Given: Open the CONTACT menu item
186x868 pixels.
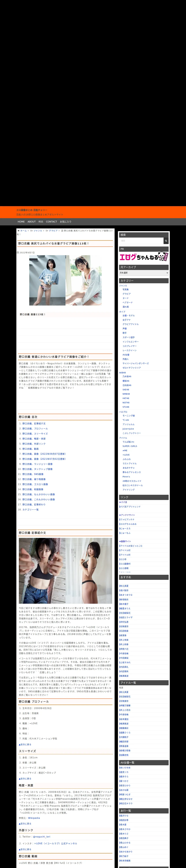Looking at the screenshot, I should (x=52, y=222).
